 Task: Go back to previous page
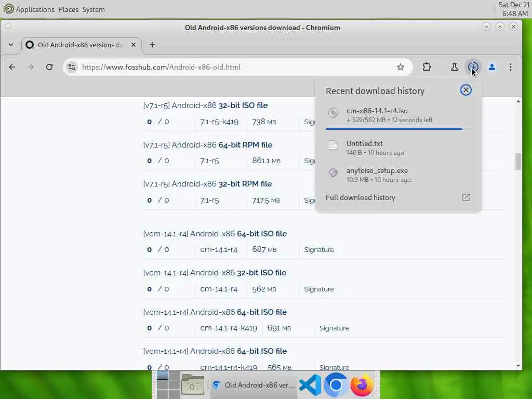click(12, 67)
